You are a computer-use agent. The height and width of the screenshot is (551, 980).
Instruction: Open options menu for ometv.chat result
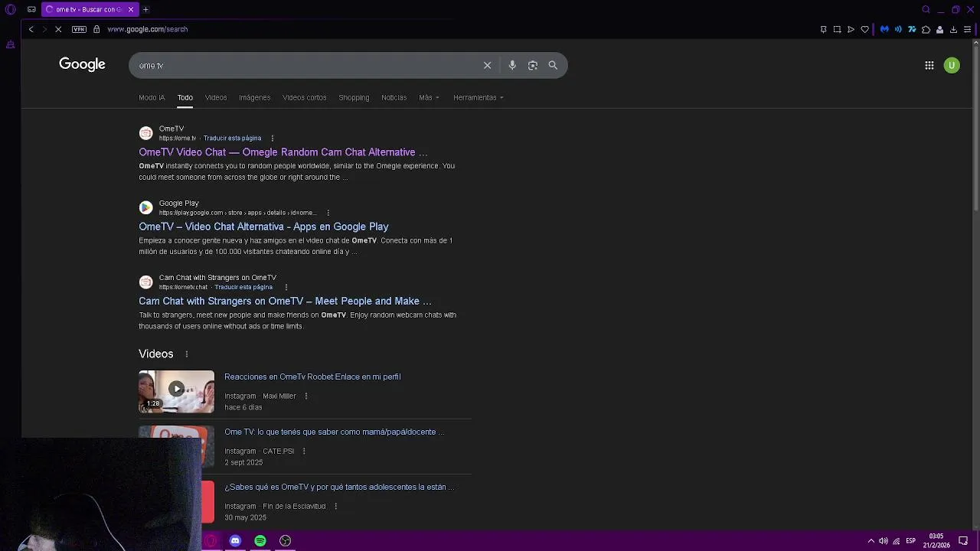point(286,287)
